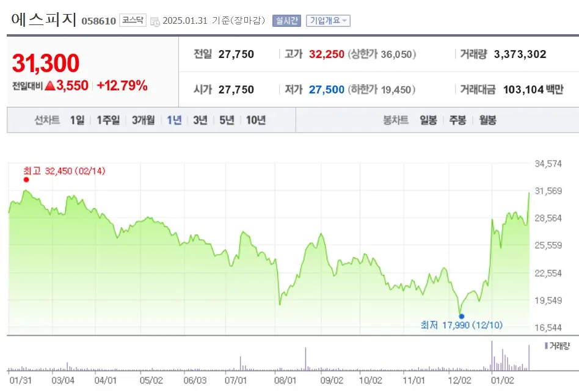579x392 pixels.
Task: Switch to the 월봉 monthly candle view
Action: coord(489,120)
